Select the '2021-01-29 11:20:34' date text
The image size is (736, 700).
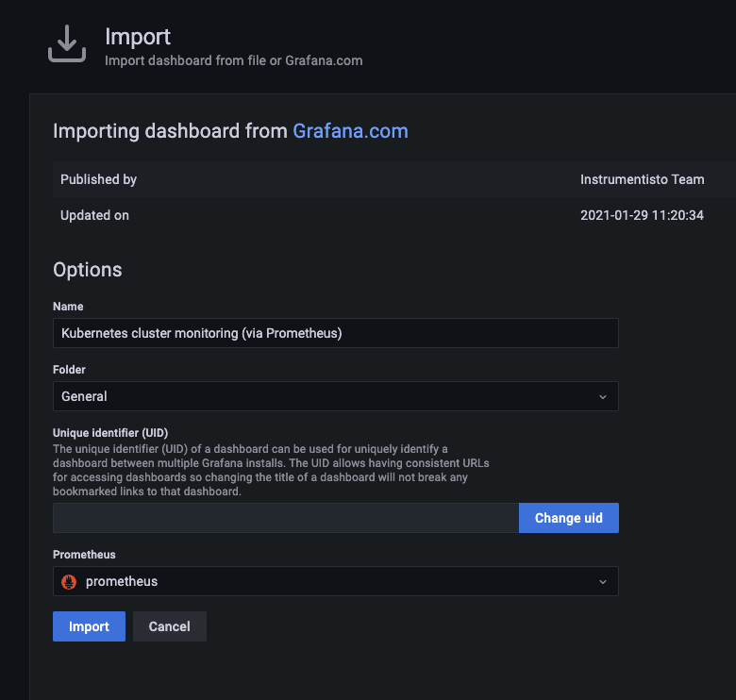[x=643, y=215]
